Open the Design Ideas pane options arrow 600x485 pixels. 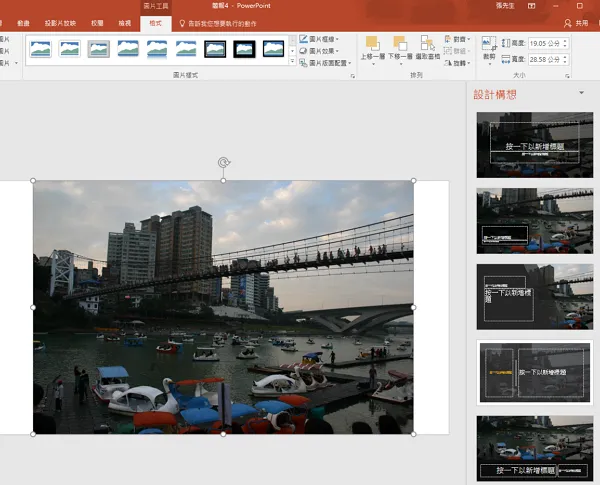click(581, 93)
